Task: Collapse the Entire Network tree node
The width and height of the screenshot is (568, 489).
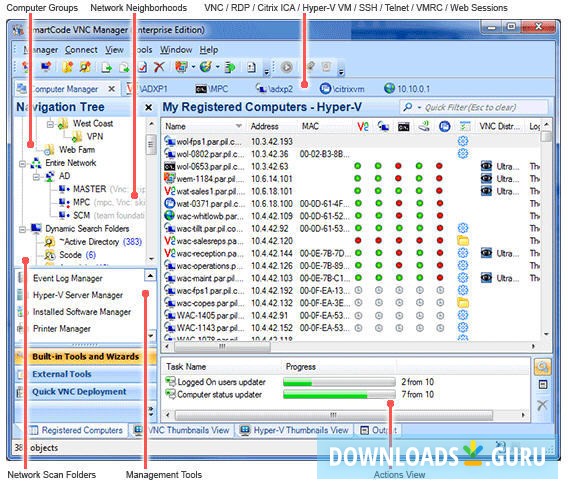Action: tap(22, 164)
